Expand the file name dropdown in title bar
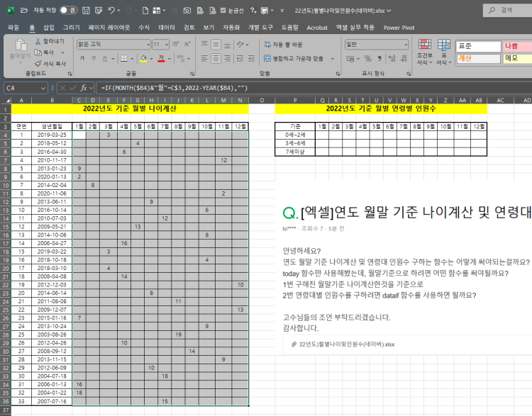532x416 pixels. (x=389, y=11)
